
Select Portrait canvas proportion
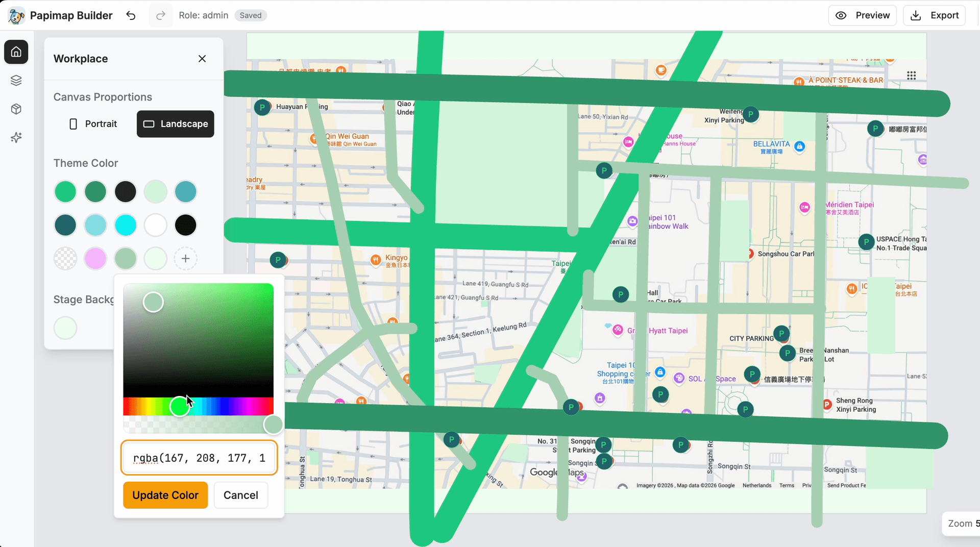93,124
